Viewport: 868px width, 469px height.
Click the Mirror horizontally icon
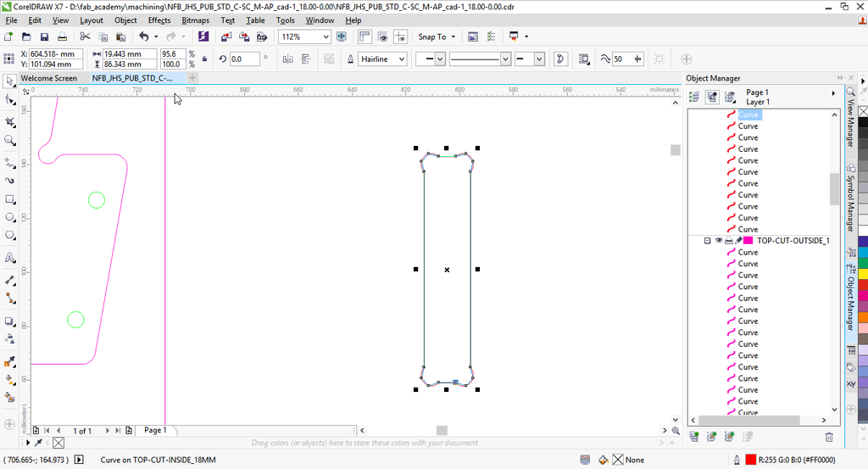click(x=288, y=59)
